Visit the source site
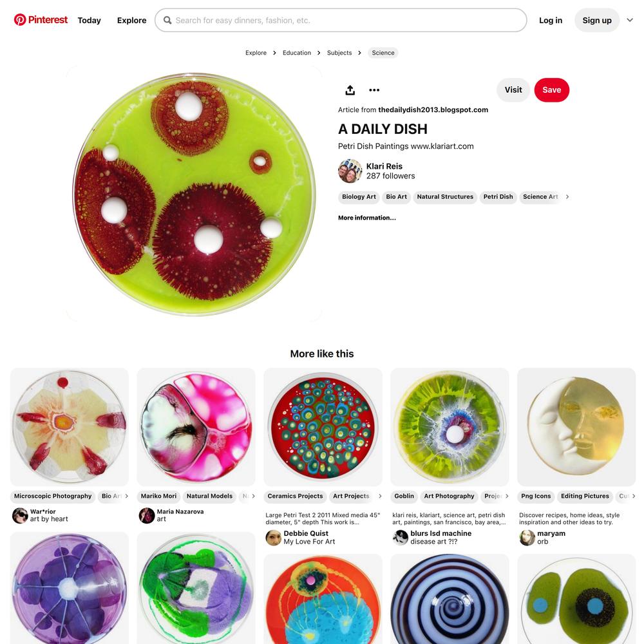This screenshot has width=644, height=644. point(513,90)
